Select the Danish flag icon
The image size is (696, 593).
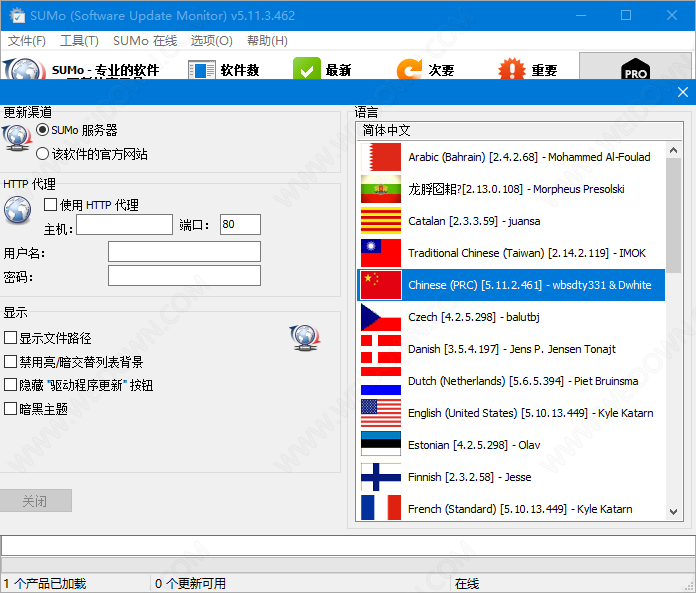(381, 349)
